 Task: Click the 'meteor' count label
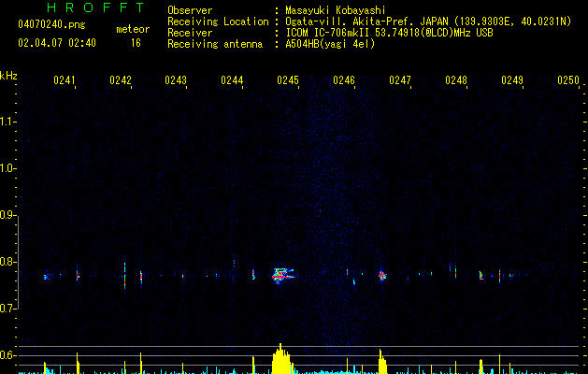pyautogui.click(x=133, y=29)
